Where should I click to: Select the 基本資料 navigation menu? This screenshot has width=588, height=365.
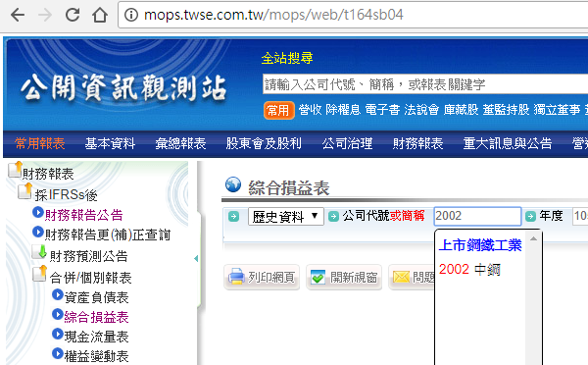[x=110, y=143]
